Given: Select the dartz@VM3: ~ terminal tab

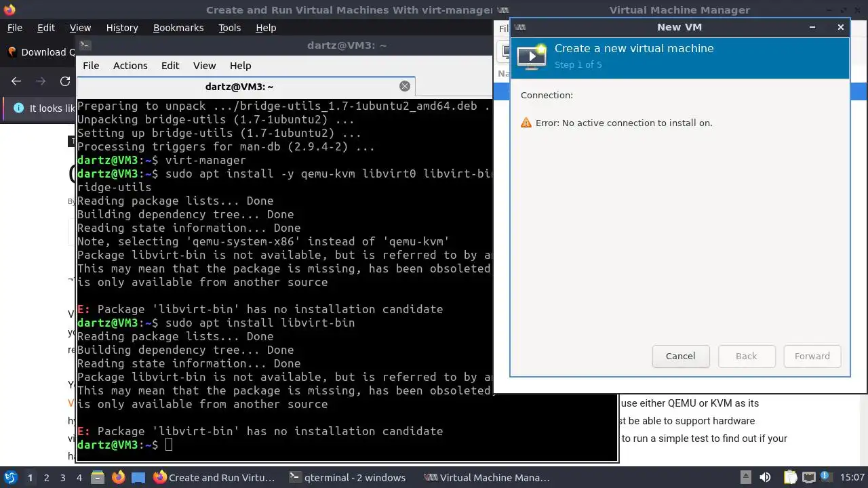Looking at the screenshot, I should click(x=239, y=87).
